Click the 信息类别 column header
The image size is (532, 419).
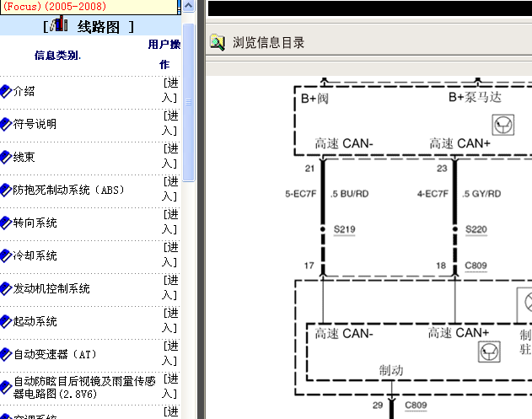pos(57,56)
